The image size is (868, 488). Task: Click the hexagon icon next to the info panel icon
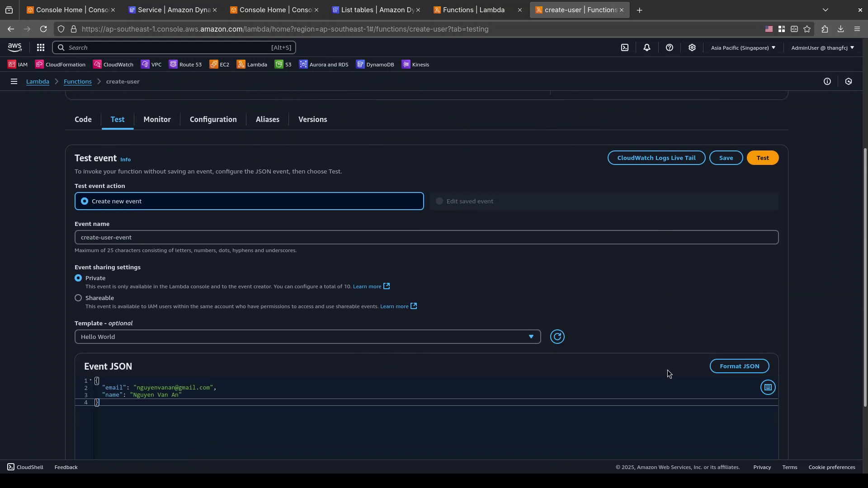tap(849, 81)
